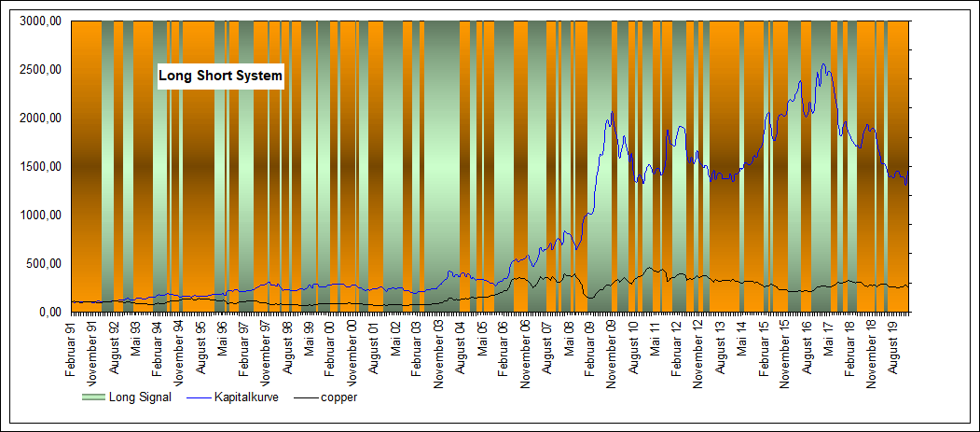The height and width of the screenshot is (432, 980).
Task: Select the 'Februar 09' x-axis label
Action: tap(589, 350)
